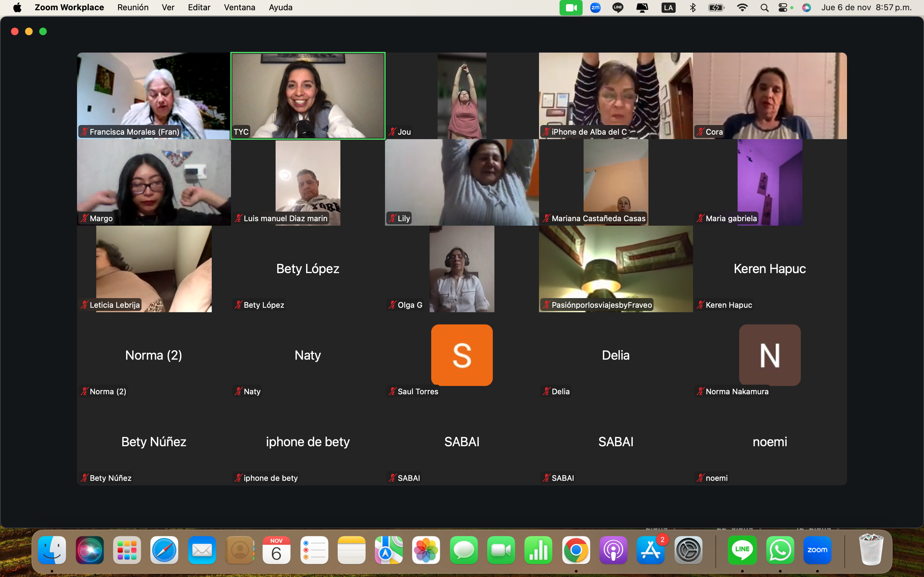
Task: Click the date and time in menu bar
Action: (x=866, y=8)
